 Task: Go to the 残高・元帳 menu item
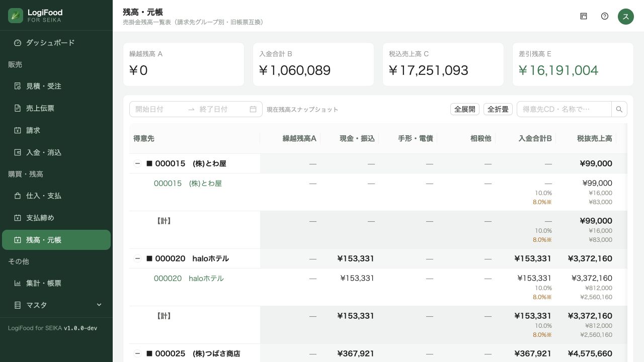[56, 240]
